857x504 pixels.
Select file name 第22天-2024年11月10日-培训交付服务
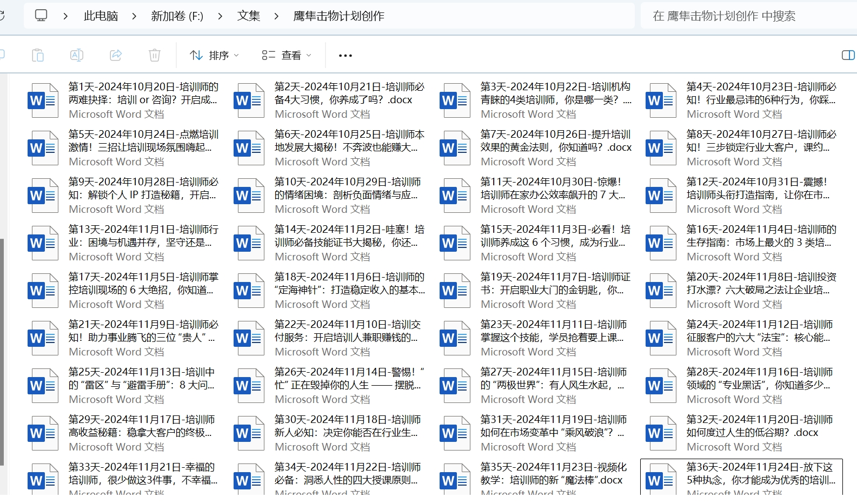pyautogui.click(x=348, y=331)
